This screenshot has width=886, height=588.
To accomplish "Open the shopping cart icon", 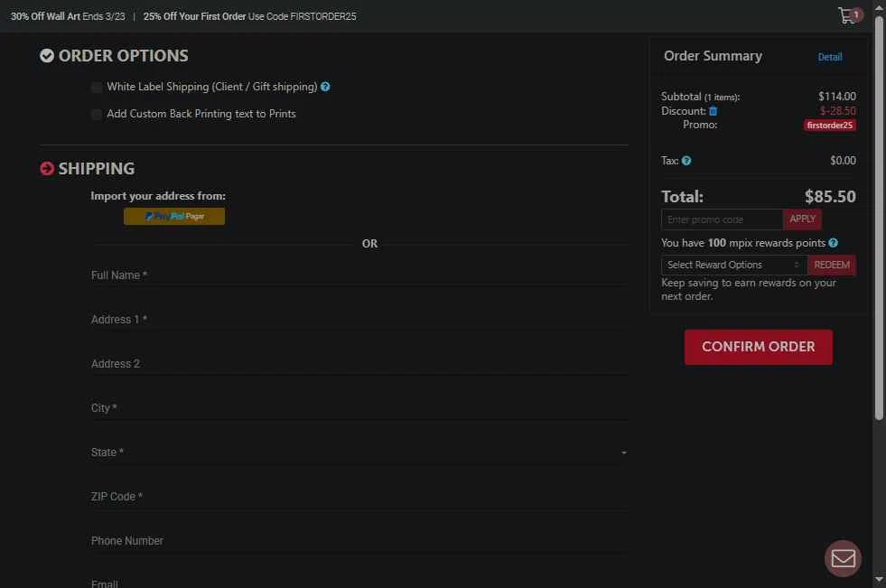I will point(847,15).
